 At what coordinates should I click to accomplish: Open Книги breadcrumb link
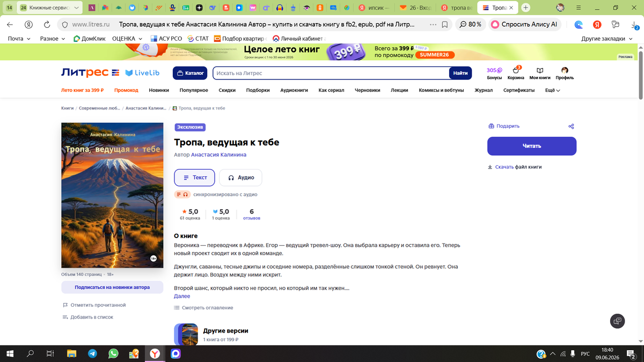(68, 108)
